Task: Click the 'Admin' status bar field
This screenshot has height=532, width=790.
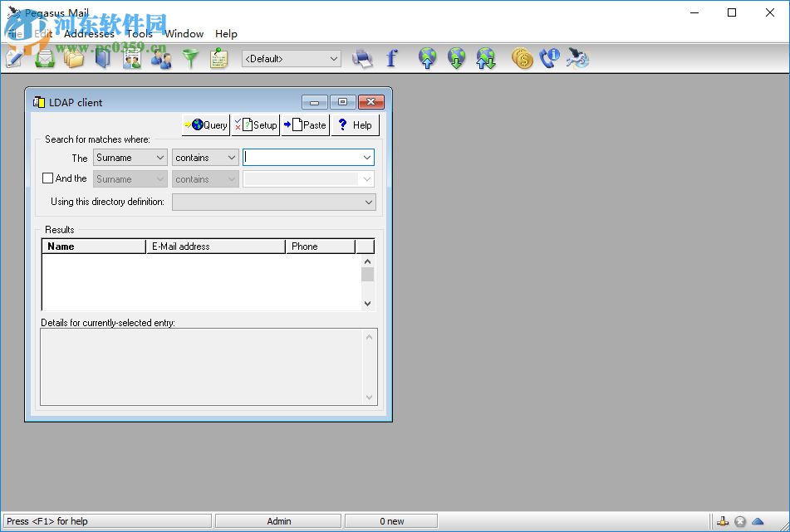Action: pos(278,521)
